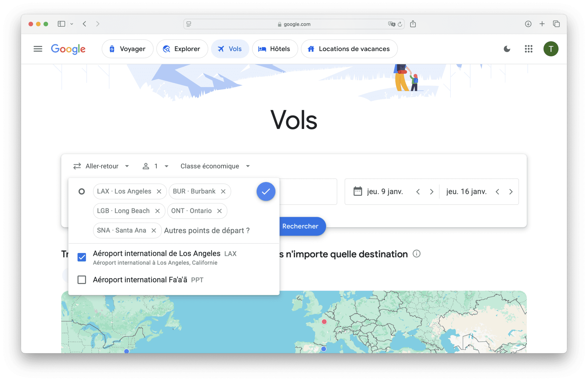588x381 pixels.
Task: Open the Voyager tab
Action: pos(127,49)
